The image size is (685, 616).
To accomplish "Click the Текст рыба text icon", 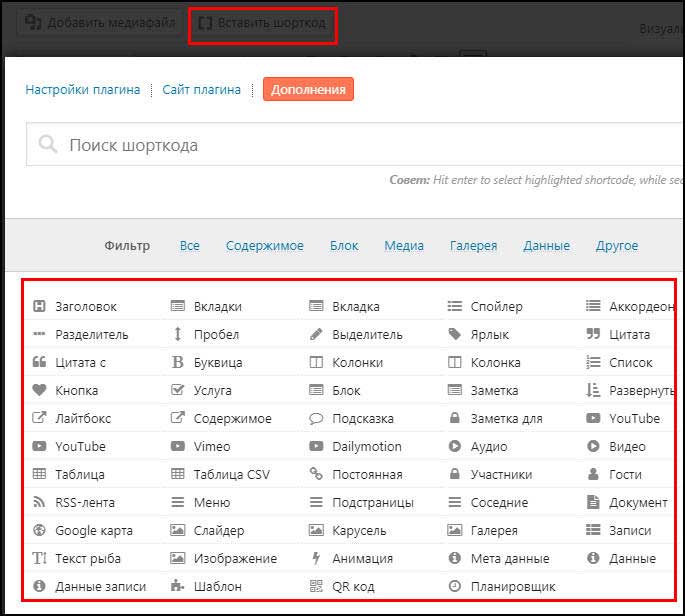I will (39, 558).
